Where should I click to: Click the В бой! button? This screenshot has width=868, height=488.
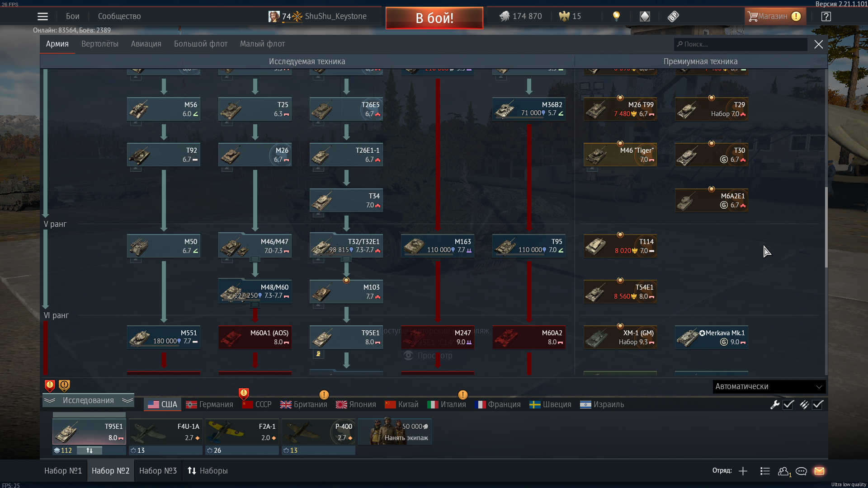[434, 18]
